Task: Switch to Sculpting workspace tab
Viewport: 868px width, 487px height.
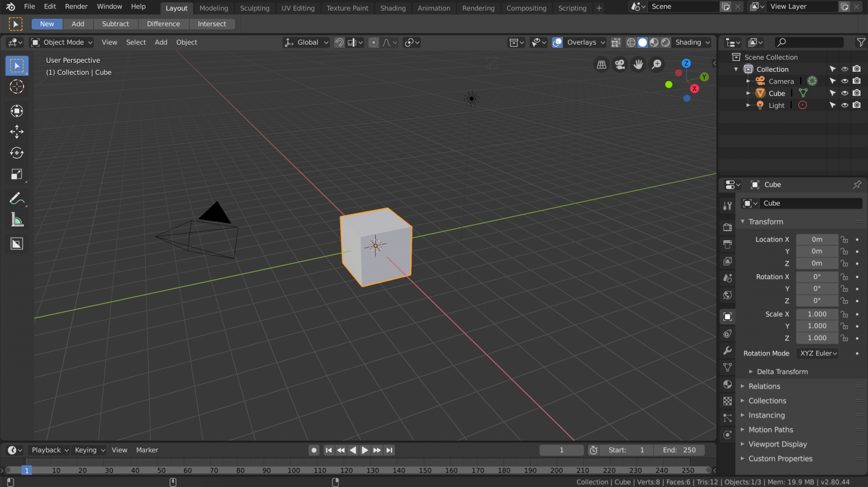Action: click(254, 8)
